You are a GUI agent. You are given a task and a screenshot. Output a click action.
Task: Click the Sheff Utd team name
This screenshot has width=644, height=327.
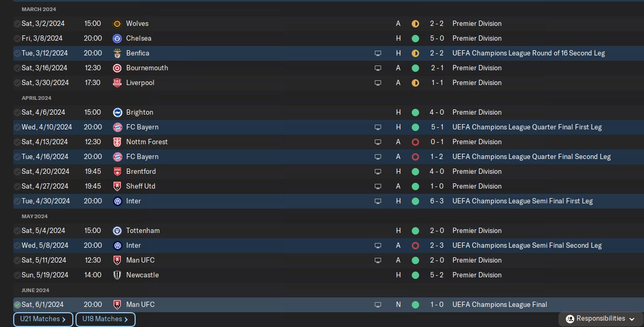(x=140, y=186)
